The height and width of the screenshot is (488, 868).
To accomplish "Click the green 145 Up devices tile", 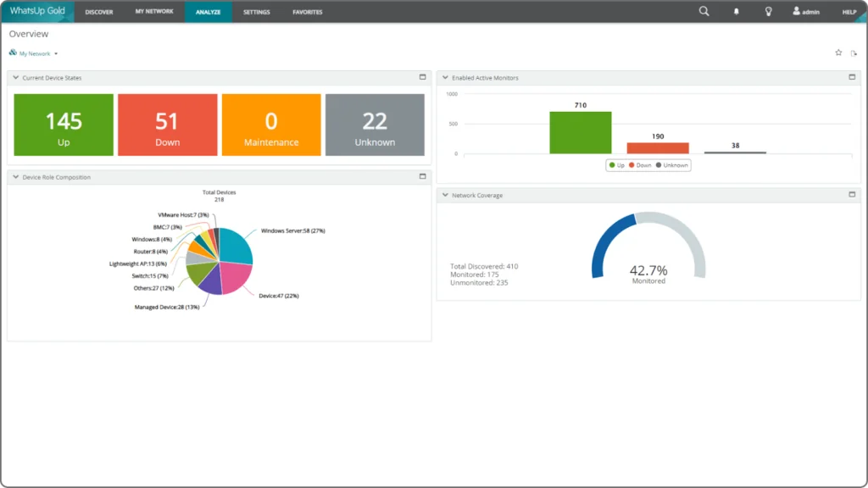I will [x=64, y=125].
